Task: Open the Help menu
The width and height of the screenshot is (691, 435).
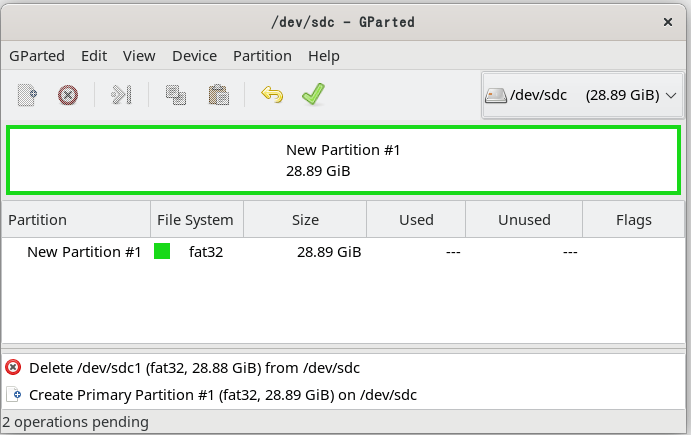Action: point(324,56)
